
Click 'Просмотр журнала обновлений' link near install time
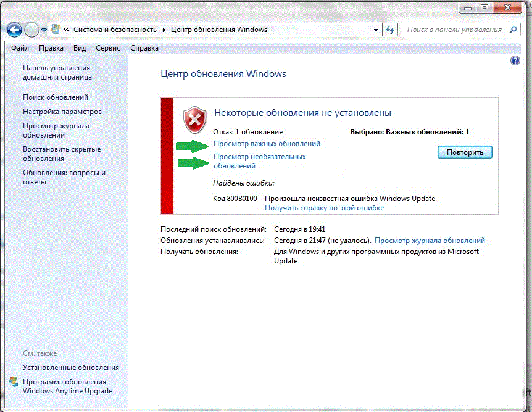[430, 241]
